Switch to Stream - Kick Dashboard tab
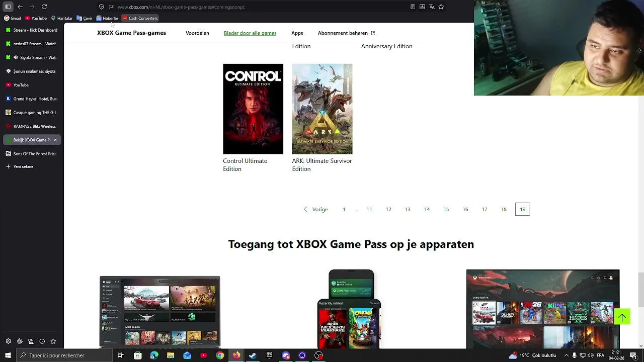This screenshot has height=362, width=644. (x=32, y=30)
